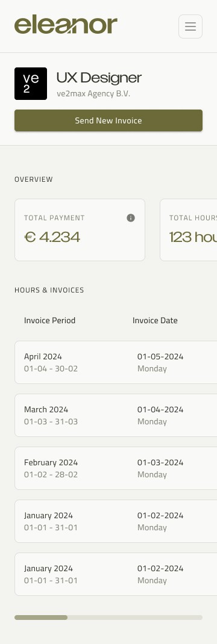The width and height of the screenshot is (217, 644).
Task: Open the April 2024 invoice row
Action: point(116,362)
